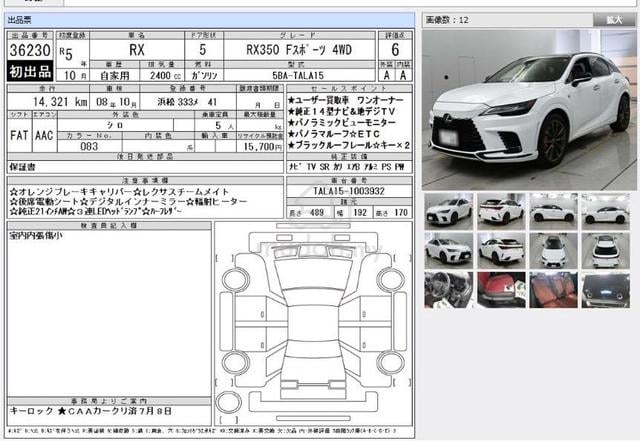Image resolution: width=640 pixels, height=441 pixels.
Task: Click the evaluation score 6
Action: (395, 50)
